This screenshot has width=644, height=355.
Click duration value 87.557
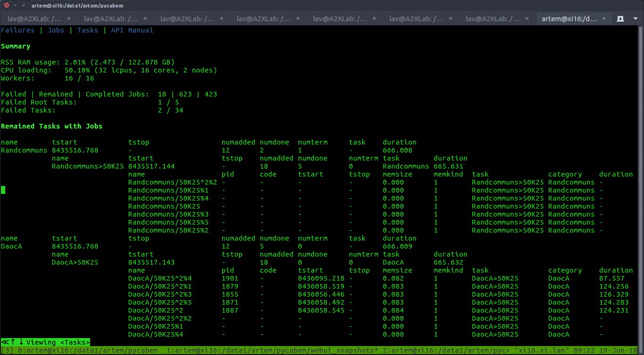[612, 278]
